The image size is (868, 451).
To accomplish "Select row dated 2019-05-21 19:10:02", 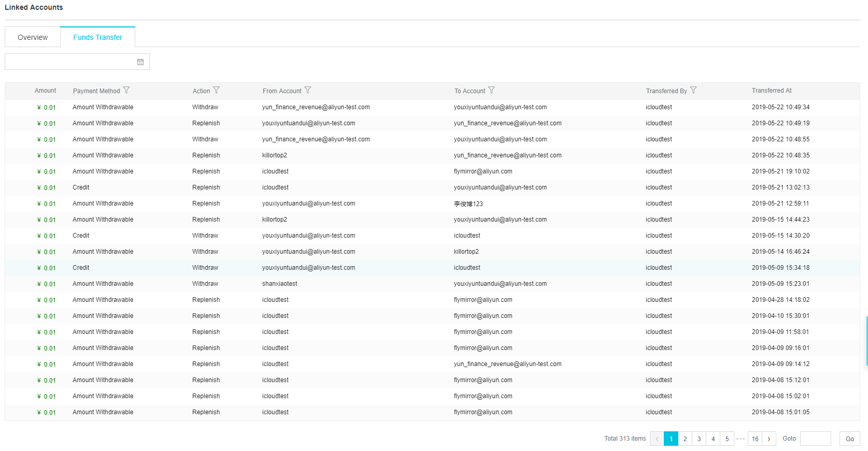I will pos(432,171).
